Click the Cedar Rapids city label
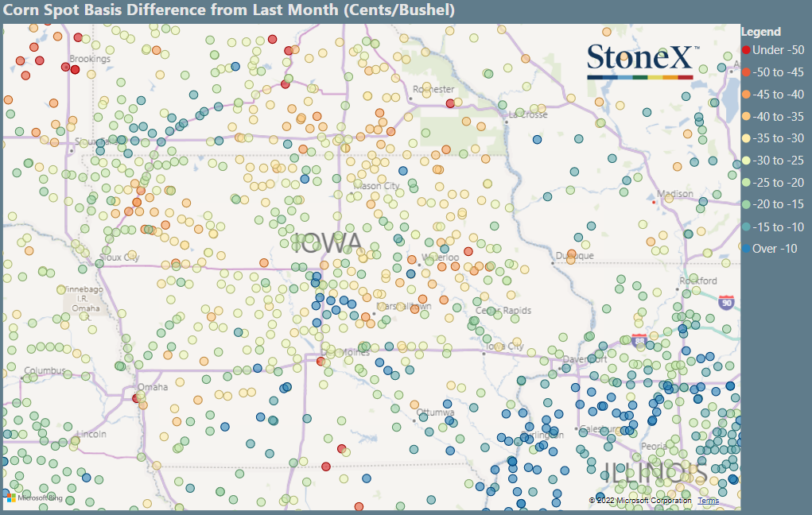The height and width of the screenshot is (515, 812). click(503, 311)
